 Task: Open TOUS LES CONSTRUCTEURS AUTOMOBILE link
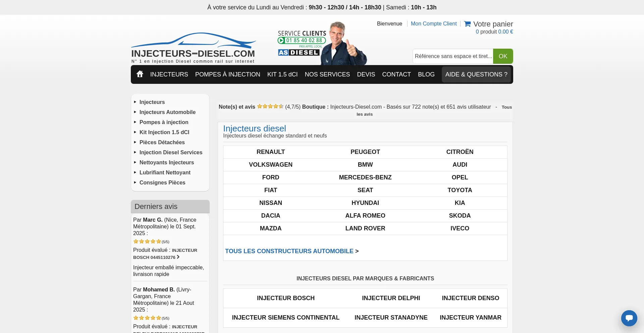point(289,251)
